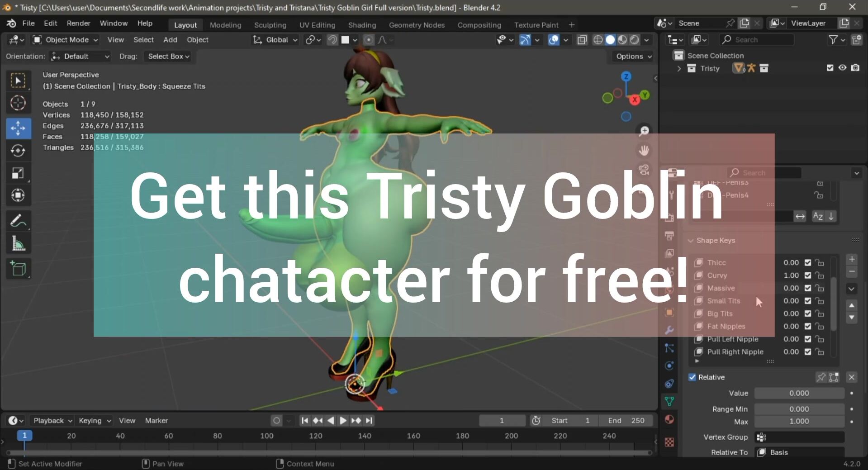Uncheck the Relative shape keys checkbox
The image size is (868, 470).
(x=692, y=377)
